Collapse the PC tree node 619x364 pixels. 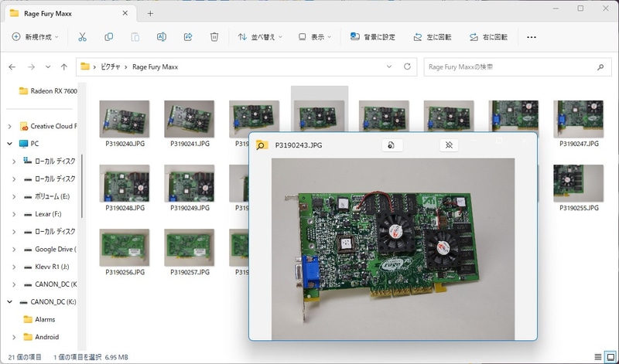[x=9, y=144]
